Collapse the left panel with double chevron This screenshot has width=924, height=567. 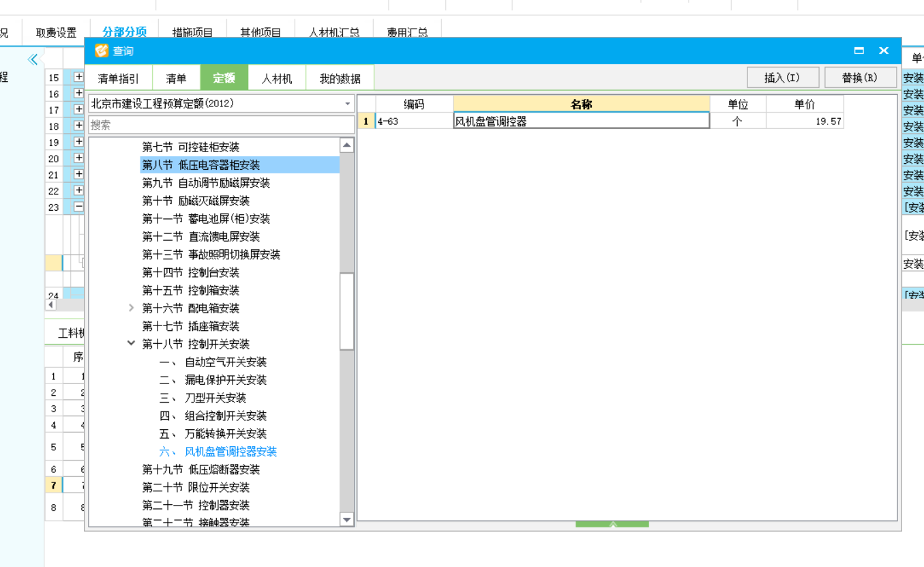pyautogui.click(x=32, y=59)
